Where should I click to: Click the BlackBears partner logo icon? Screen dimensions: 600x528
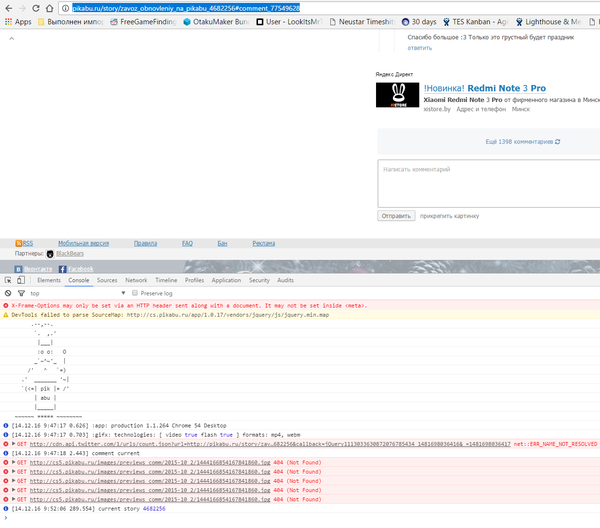50,254
